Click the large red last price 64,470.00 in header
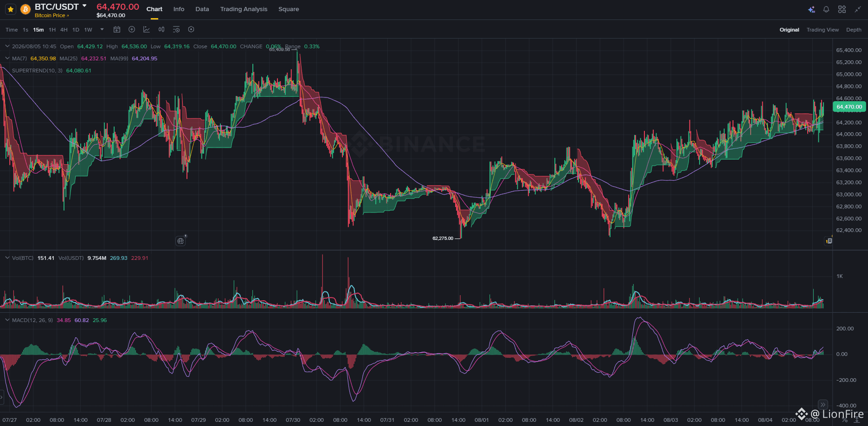The image size is (868, 426). tap(118, 6)
